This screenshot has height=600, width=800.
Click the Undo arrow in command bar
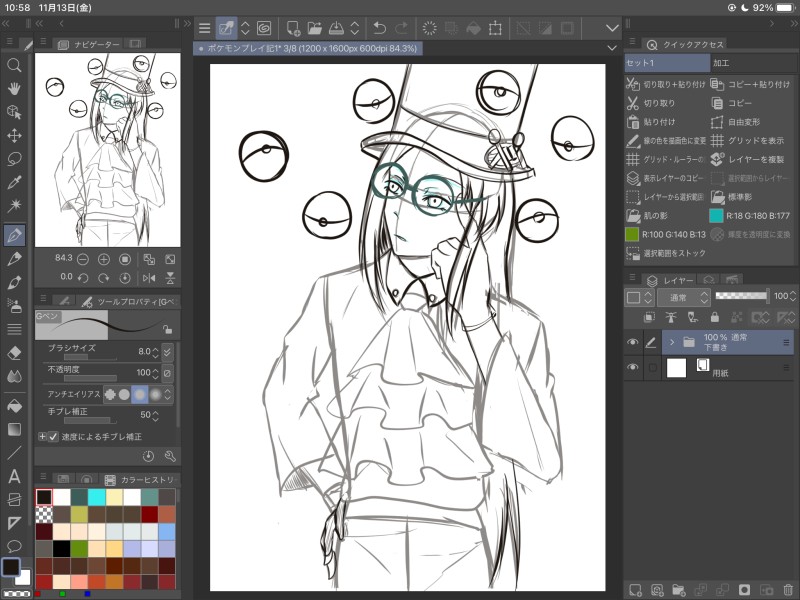click(380, 28)
